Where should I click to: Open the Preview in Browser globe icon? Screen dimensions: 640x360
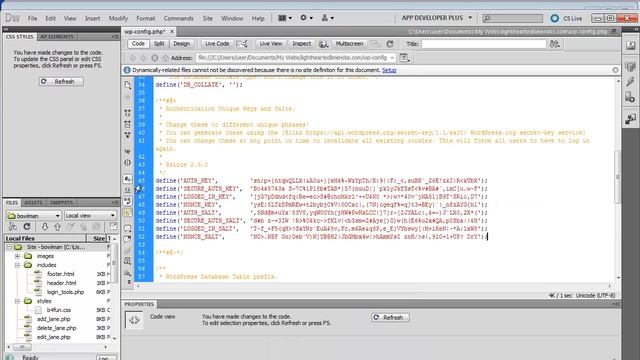click(324, 44)
